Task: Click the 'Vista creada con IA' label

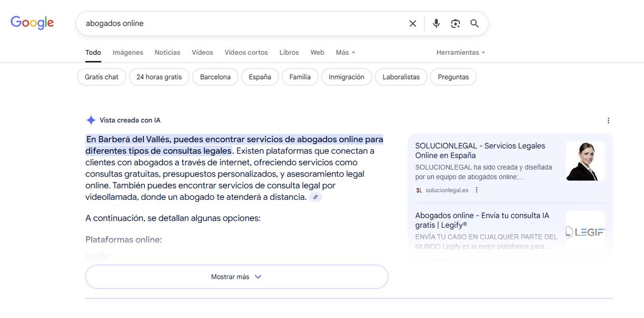Action: tap(130, 120)
